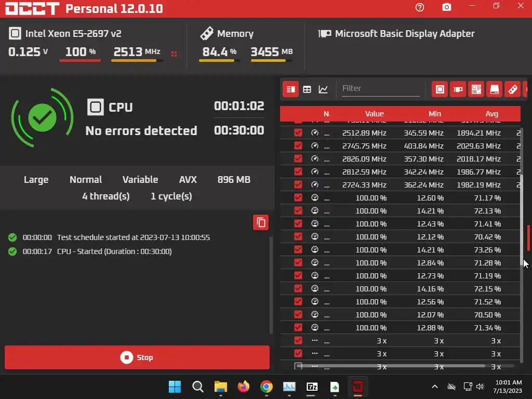Copy the test log to clipboard

(x=261, y=222)
